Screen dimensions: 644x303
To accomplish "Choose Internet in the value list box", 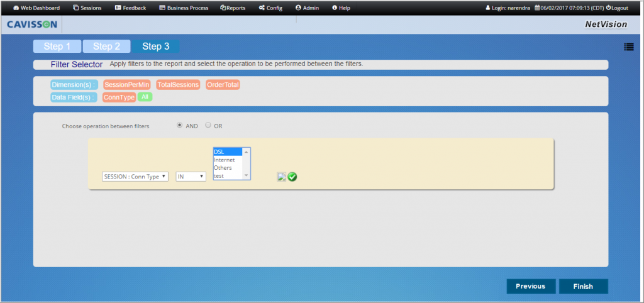I will (x=225, y=160).
